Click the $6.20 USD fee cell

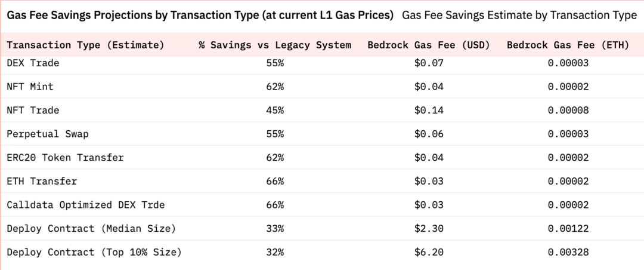429,252
